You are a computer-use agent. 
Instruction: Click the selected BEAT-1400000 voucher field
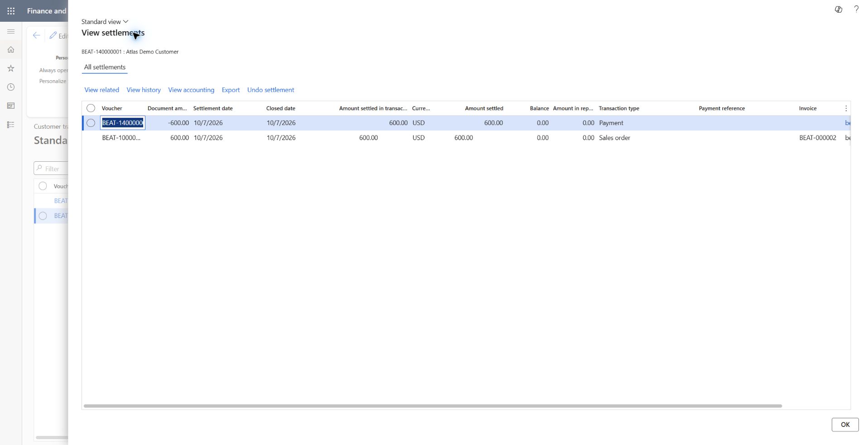(x=123, y=123)
